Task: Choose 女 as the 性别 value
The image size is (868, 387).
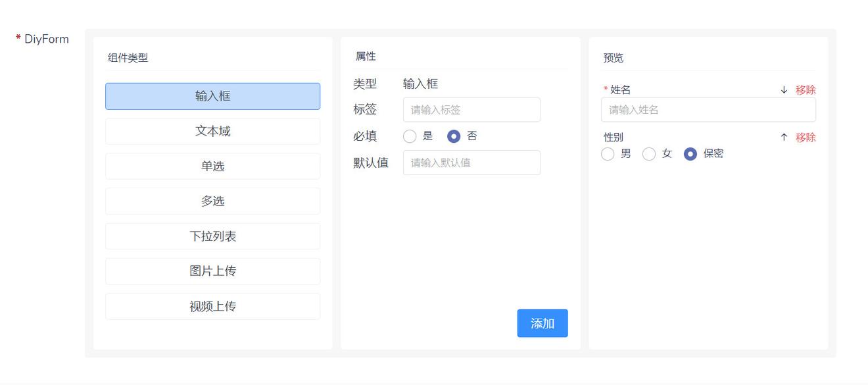Action: pos(650,153)
